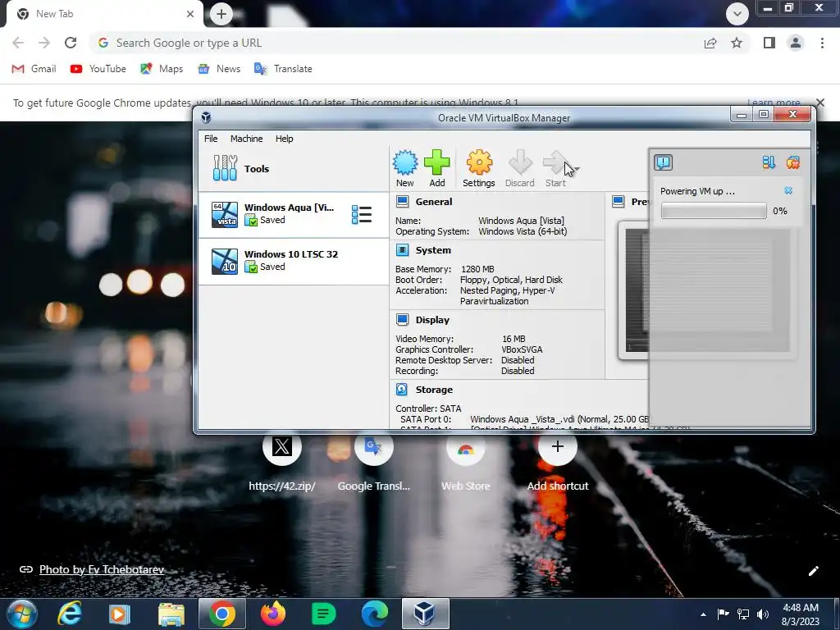Close the New Tab tab

pyautogui.click(x=190, y=14)
